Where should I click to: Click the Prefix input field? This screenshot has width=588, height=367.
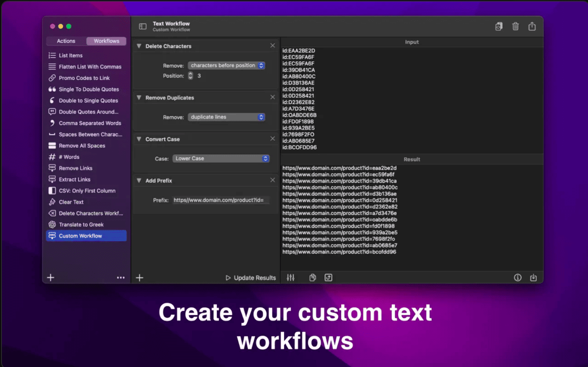221,200
